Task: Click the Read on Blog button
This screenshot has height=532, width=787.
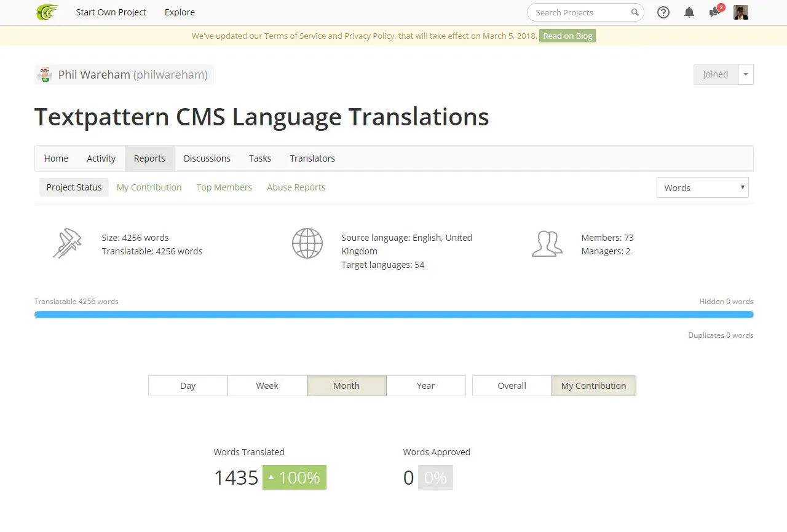Action: pos(568,36)
